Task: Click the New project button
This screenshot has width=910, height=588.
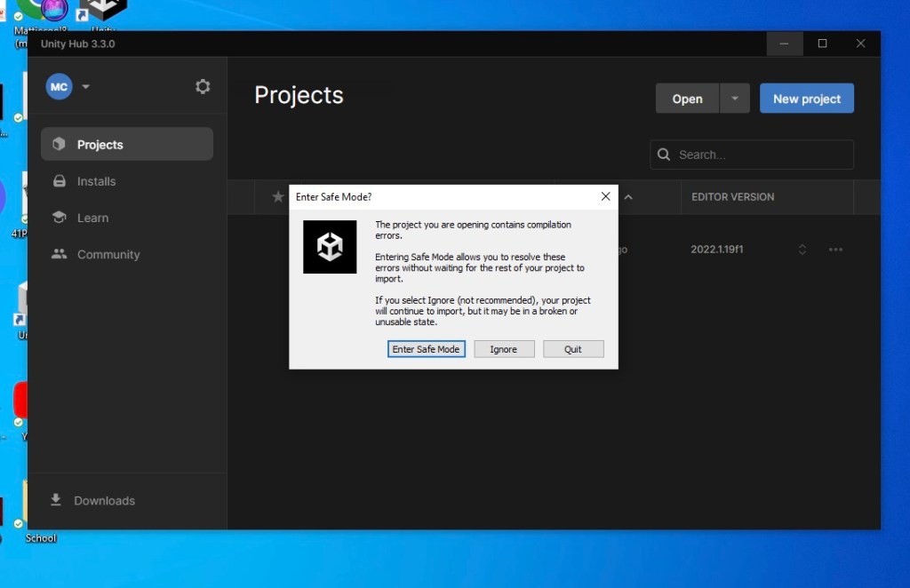Action: [x=806, y=99]
